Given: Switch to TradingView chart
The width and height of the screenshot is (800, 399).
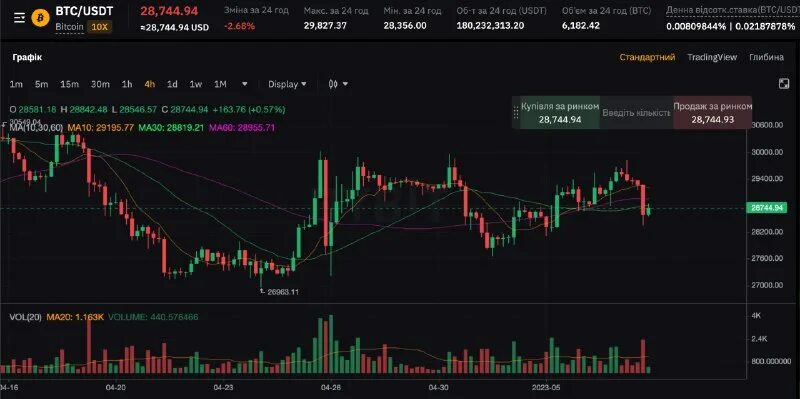Looking at the screenshot, I should (x=712, y=57).
